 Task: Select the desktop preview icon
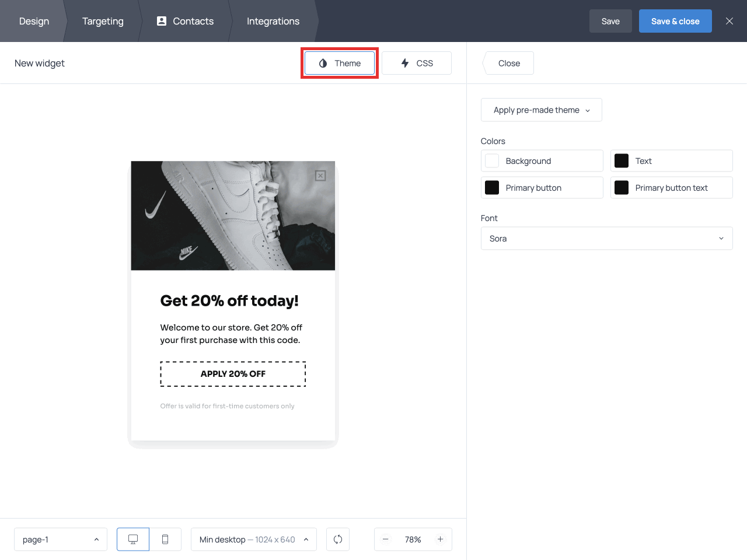pos(132,539)
